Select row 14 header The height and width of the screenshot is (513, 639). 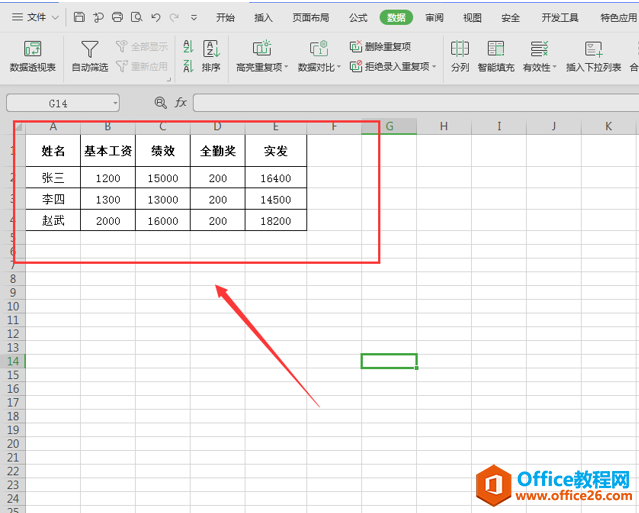tap(13, 361)
